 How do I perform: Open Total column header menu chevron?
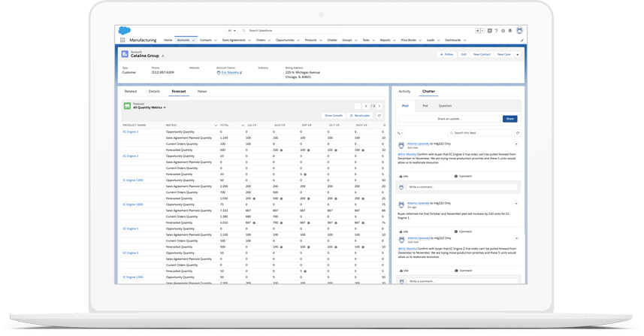(243, 126)
